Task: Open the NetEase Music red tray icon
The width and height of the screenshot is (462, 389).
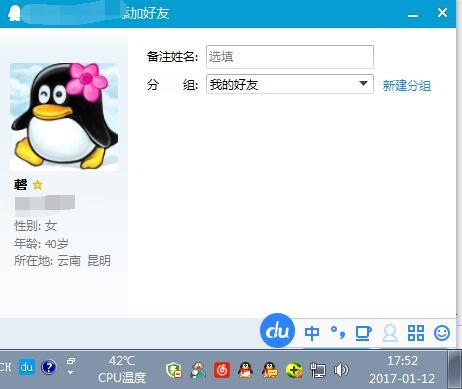Action: tap(222, 370)
